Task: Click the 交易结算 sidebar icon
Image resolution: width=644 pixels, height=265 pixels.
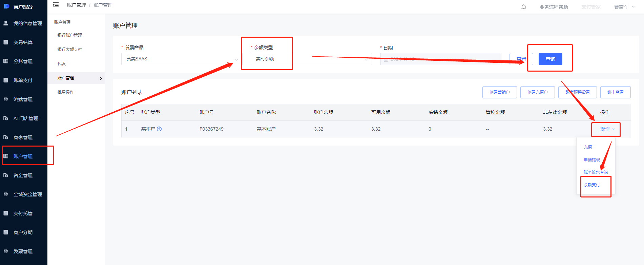Action: [x=6, y=42]
